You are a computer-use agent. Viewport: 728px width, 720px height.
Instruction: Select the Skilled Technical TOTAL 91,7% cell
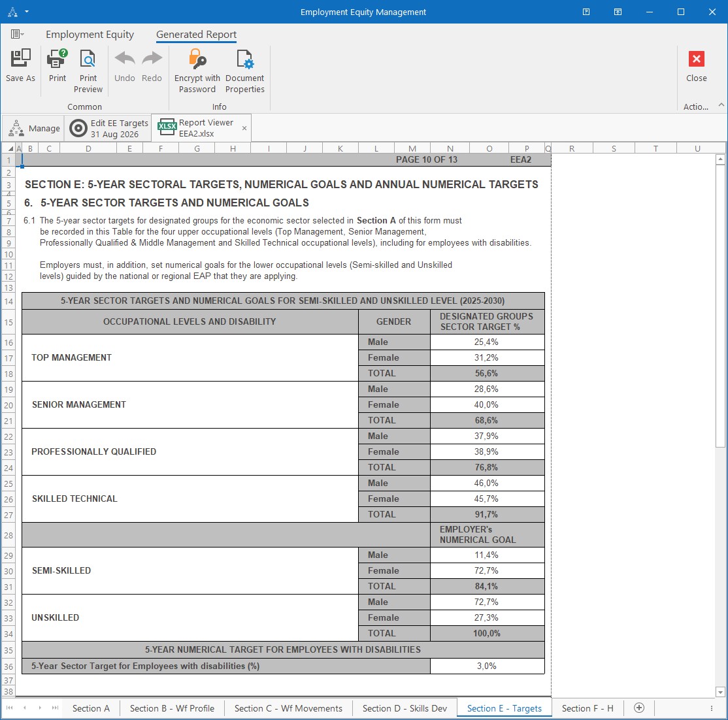487,514
